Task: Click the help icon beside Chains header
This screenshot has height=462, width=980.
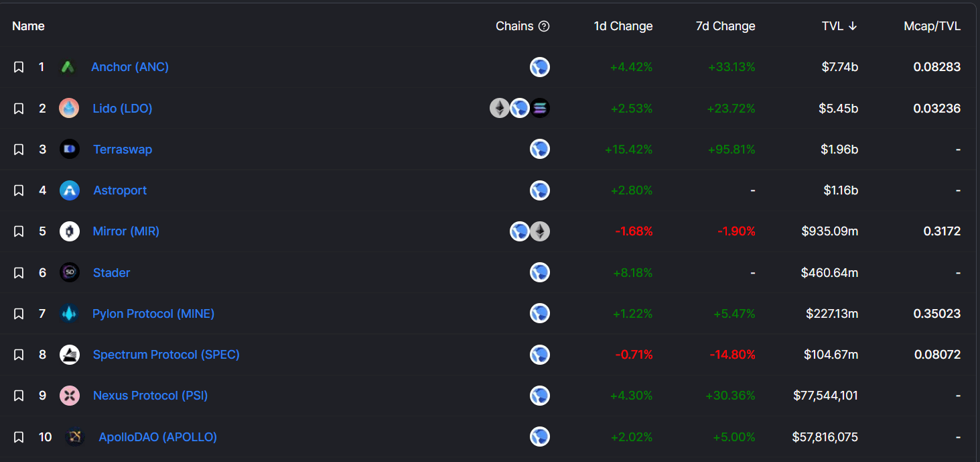Action: tap(544, 26)
